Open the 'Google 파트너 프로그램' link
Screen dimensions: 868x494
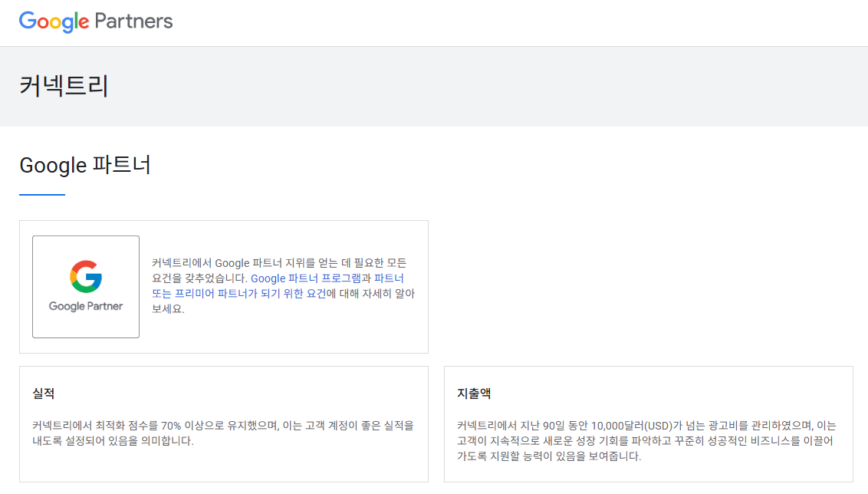pyautogui.click(x=306, y=278)
